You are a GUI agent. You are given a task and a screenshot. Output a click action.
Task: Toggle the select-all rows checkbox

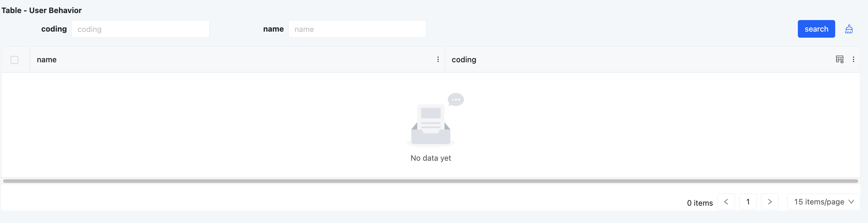coord(15,60)
